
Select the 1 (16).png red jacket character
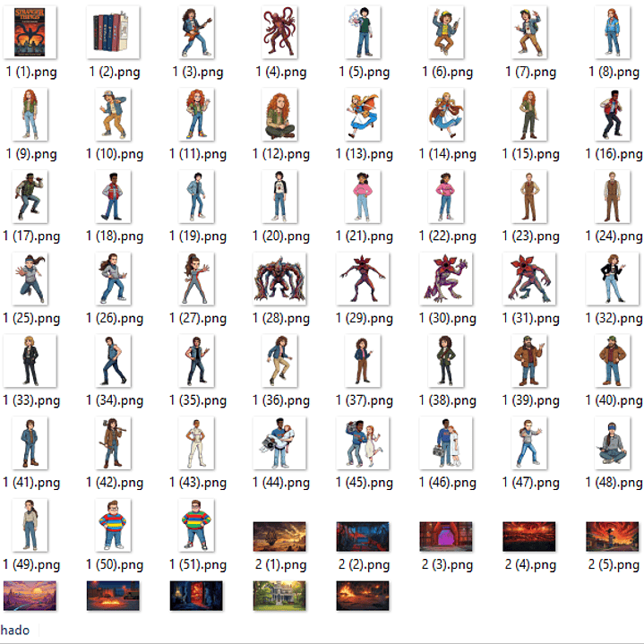pyautogui.click(x=613, y=115)
